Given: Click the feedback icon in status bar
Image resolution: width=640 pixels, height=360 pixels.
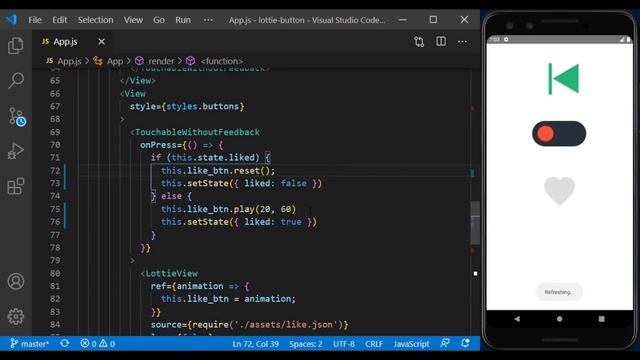Looking at the screenshot, I should click(445, 344).
